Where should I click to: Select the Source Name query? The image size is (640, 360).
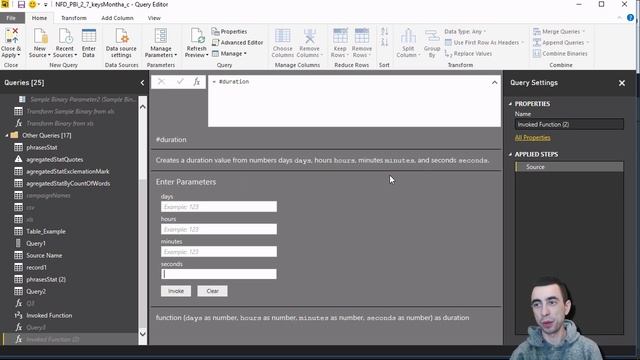(44, 256)
